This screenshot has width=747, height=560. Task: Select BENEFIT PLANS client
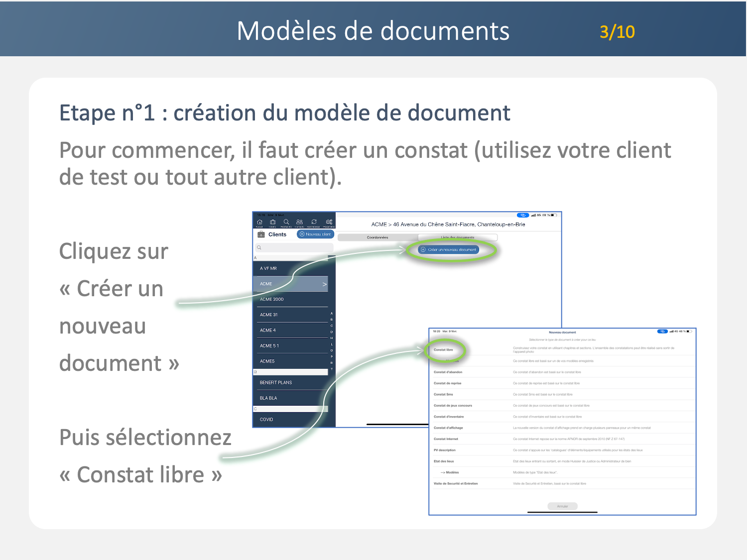point(276,382)
